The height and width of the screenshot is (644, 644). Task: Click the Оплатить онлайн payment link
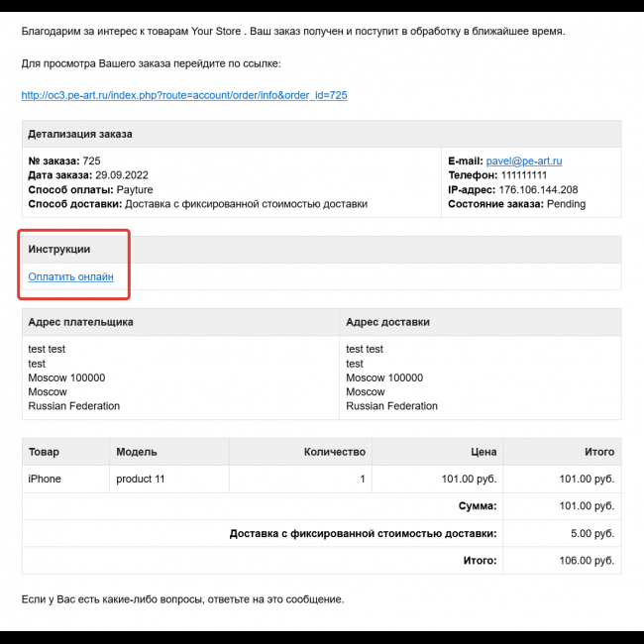pyautogui.click(x=70, y=276)
